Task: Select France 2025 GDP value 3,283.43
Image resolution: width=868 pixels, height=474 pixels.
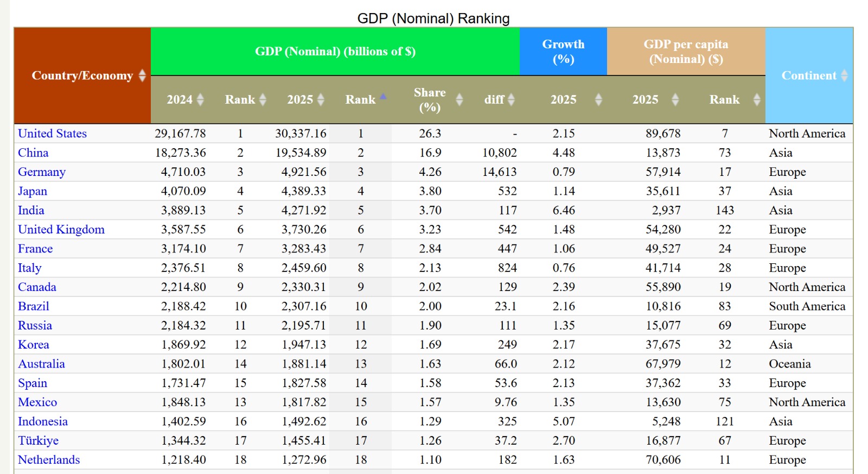Action: click(x=304, y=249)
